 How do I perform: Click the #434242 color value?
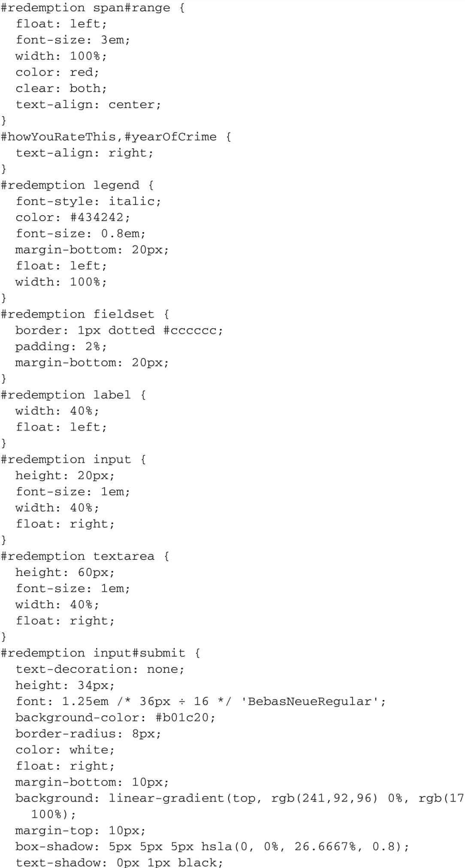coord(100,217)
